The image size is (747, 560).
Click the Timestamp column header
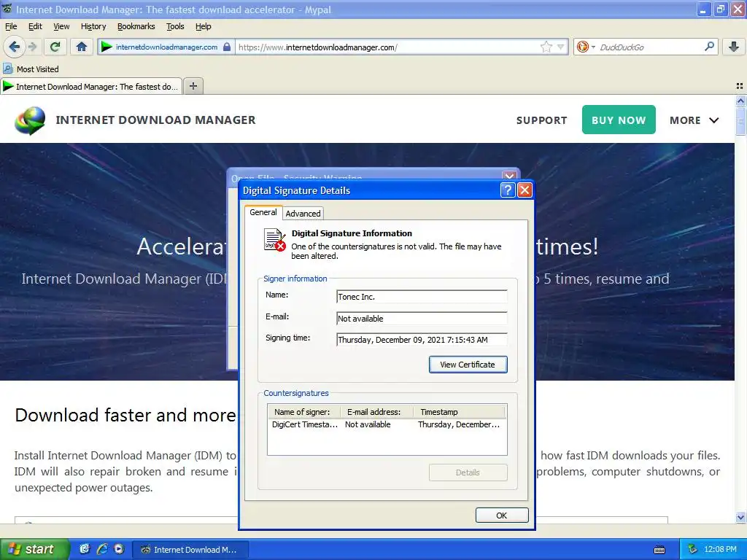tap(460, 412)
